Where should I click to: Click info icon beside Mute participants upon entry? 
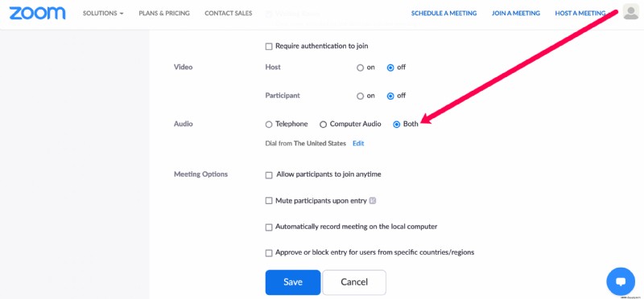pos(373,201)
